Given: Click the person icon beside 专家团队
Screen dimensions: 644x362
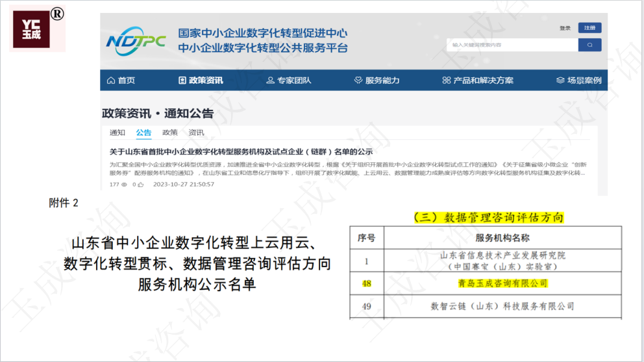Looking at the screenshot, I should tap(270, 80).
